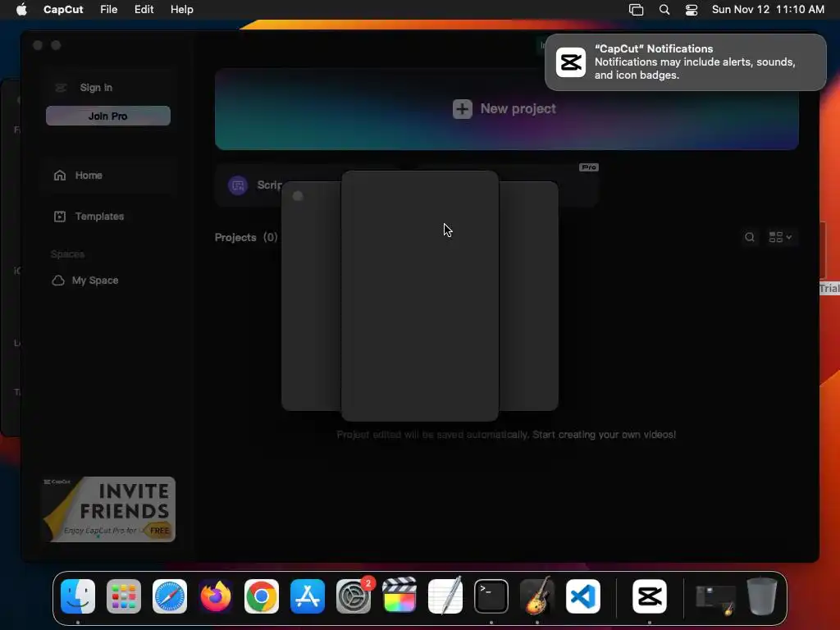Image resolution: width=840 pixels, height=630 pixels.
Task: Open the Apple menu
Action: pos(21,10)
